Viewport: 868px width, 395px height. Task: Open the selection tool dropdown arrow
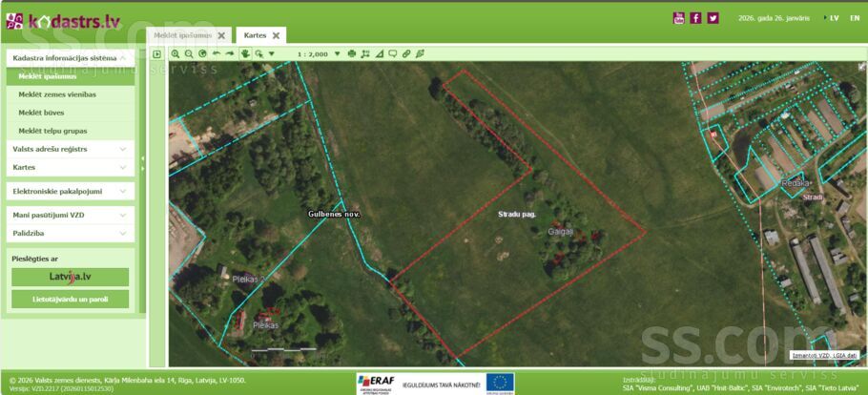click(271, 54)
